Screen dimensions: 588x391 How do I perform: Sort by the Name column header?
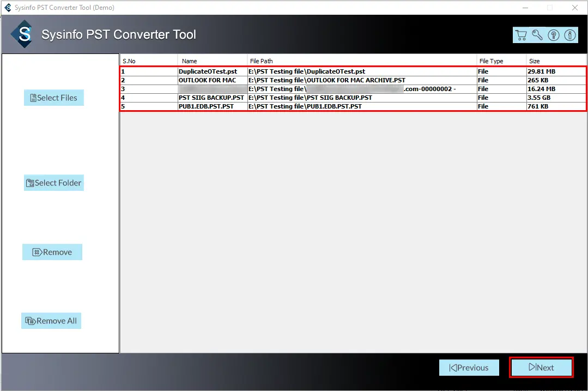[190, 61]
